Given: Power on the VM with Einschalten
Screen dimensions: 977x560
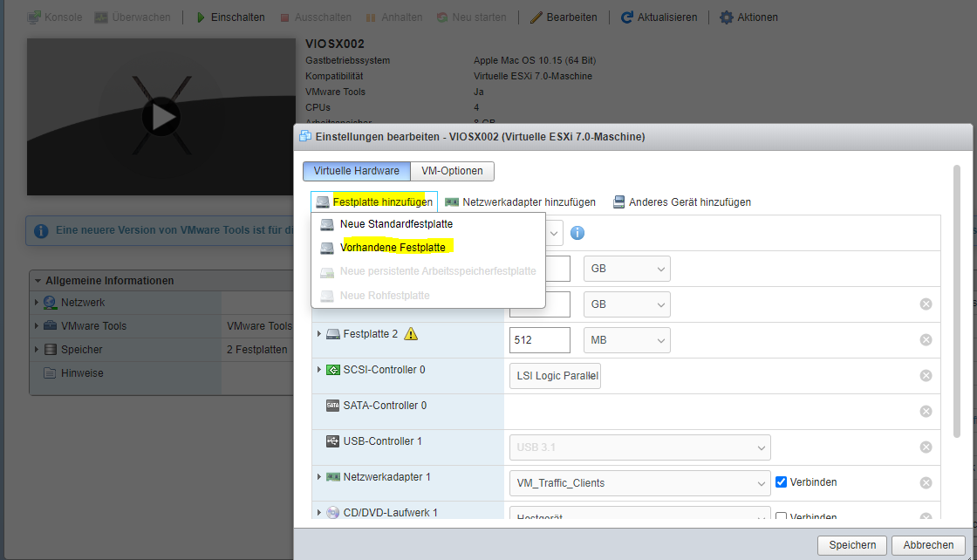Looking at the screenshot, I should 230,17.
